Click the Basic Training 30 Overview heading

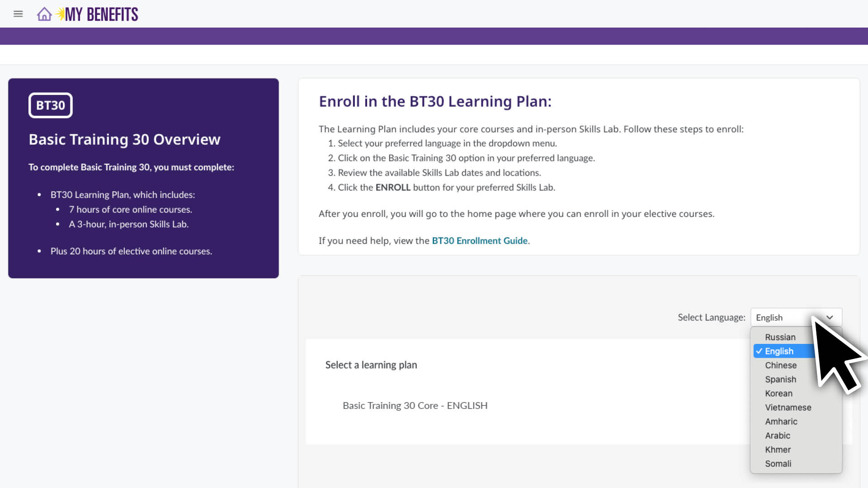[x=124, y=140]
